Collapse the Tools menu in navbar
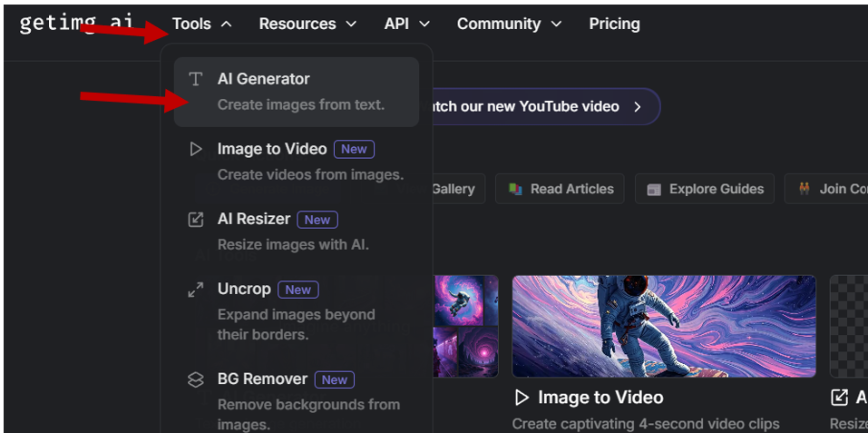Viewport: 868px width, 433px height. pos(202,24)
